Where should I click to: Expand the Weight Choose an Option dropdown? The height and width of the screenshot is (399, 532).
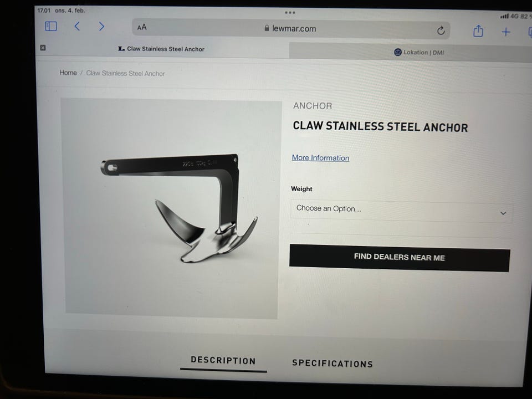click(x=401, y=211)
